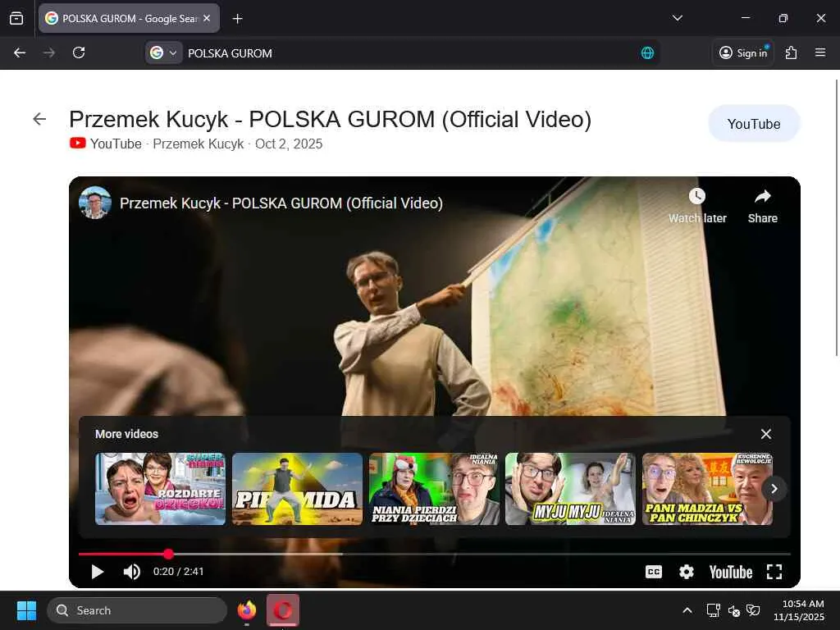Click the security shield tray icon
840x630 pixels.
753,610
